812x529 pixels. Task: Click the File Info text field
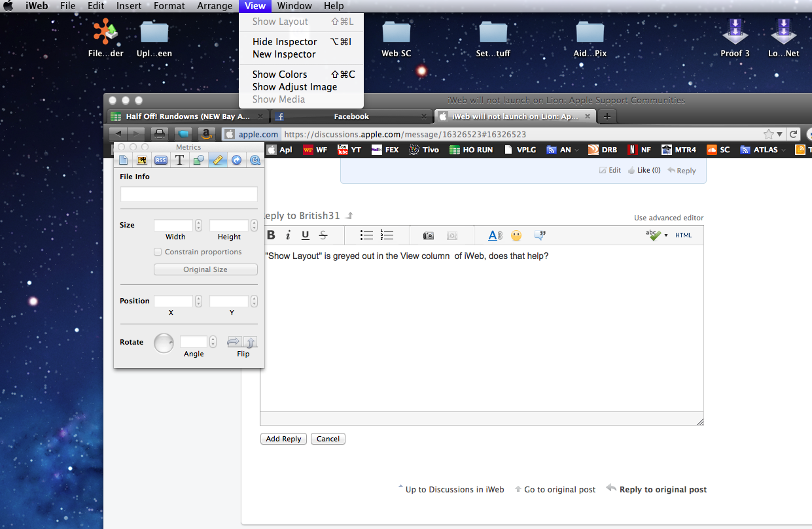click(189, 194)
